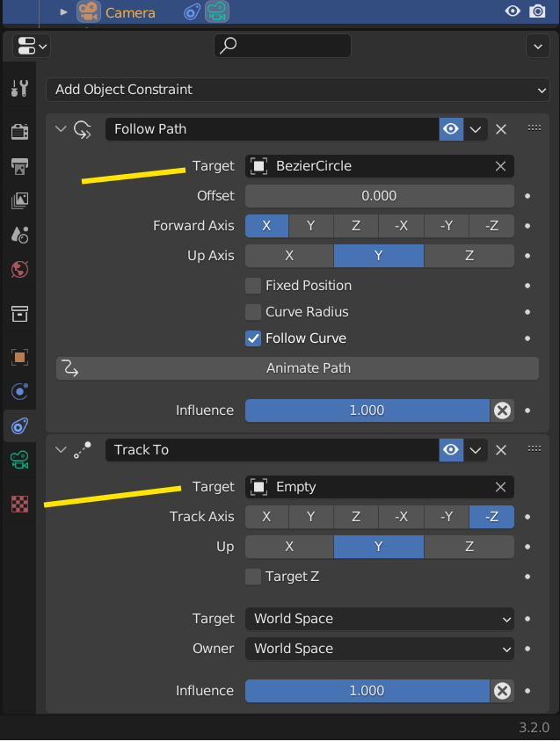Collapse the Follow Path constraint panel

[61, 129]
